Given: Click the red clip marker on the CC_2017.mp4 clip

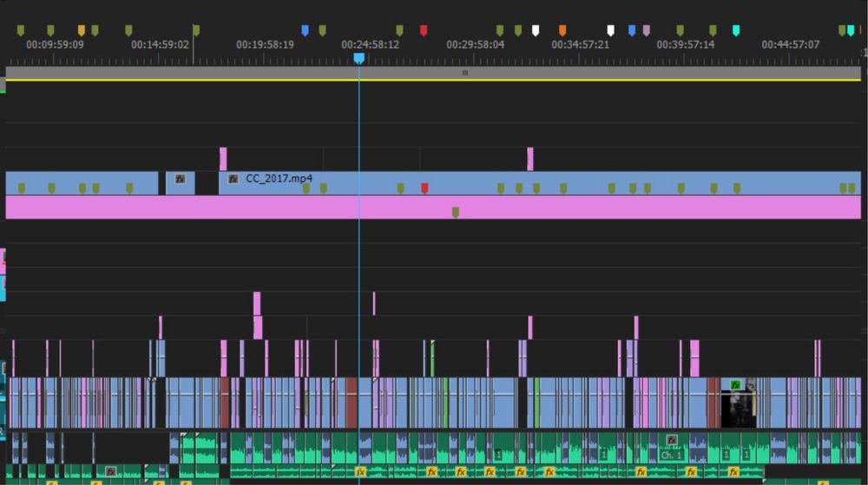Looking at the screenshot, I should point(424,188).
